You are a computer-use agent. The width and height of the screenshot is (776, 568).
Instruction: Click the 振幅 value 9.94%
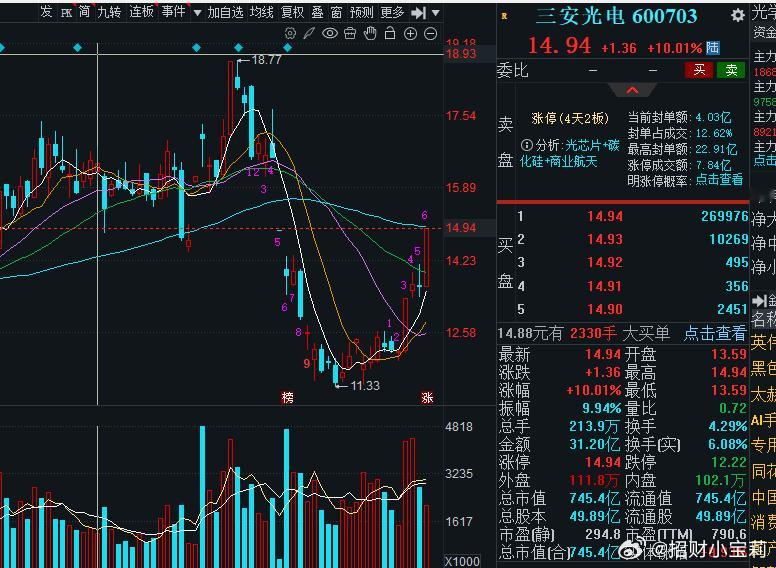coord(601,408)
